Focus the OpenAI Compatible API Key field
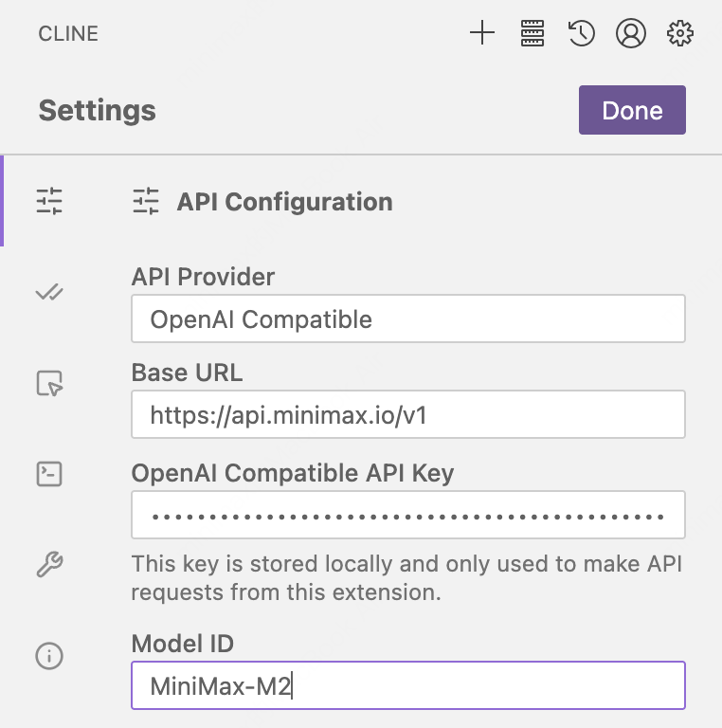This screenshot has height=728, width=722. [x=407, y=516]
